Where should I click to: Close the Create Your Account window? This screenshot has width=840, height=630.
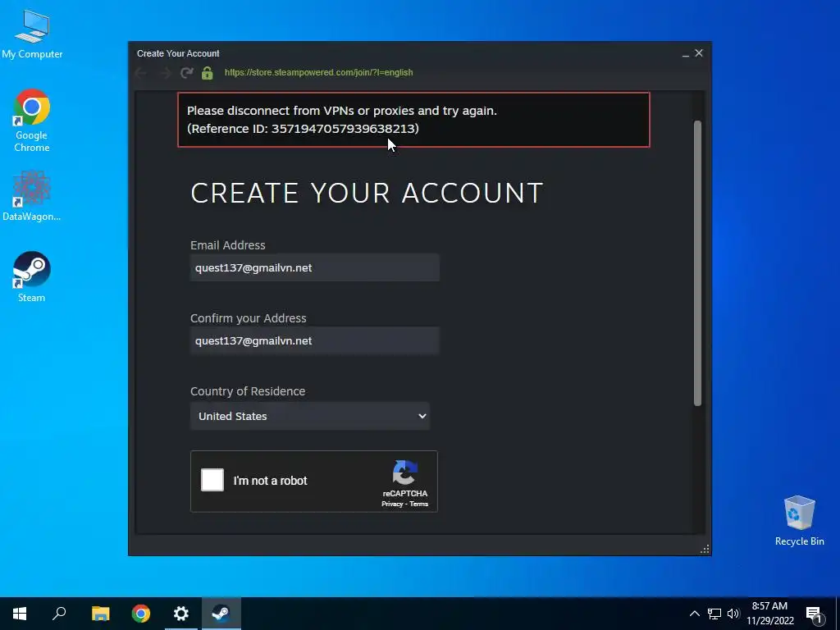pyautogui.click(x=699, y=53)
